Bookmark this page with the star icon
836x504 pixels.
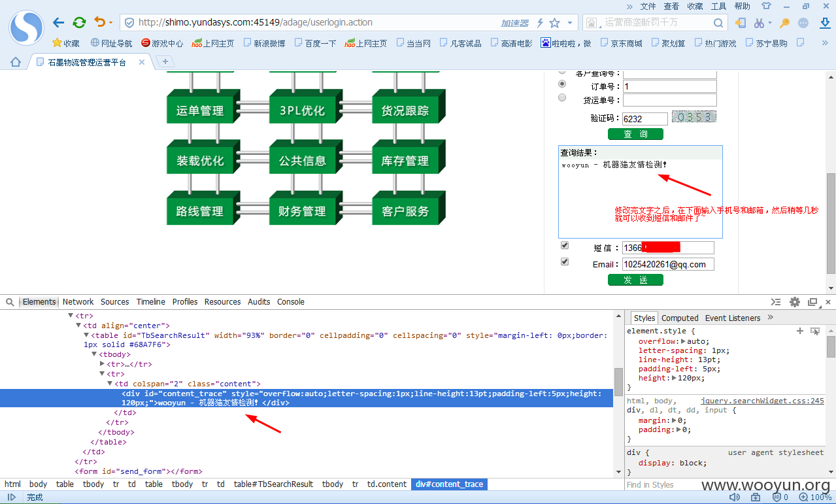pyautogui.click(x=554, y=23)
